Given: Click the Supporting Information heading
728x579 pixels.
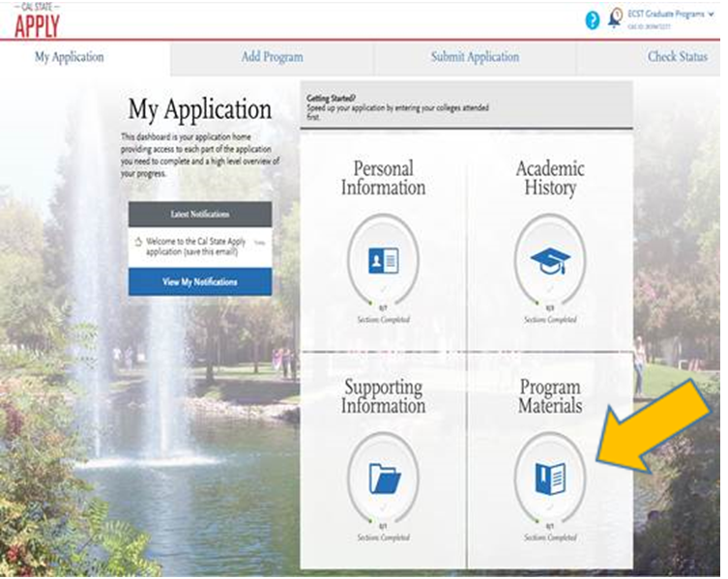Looking at the screenshot, I should (x=383, y=396).
